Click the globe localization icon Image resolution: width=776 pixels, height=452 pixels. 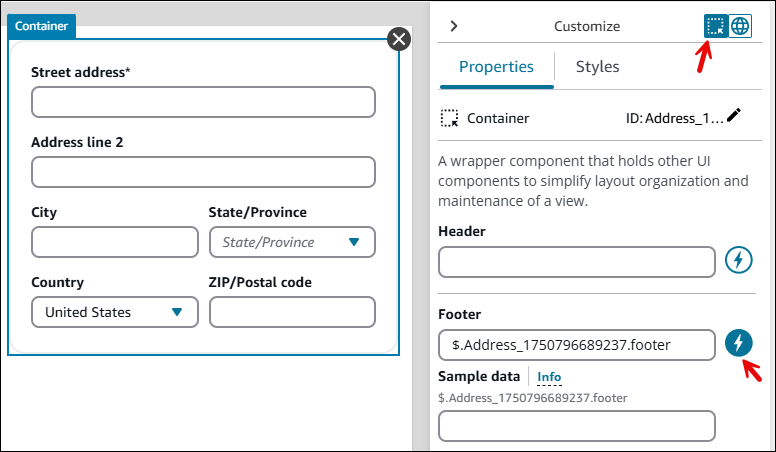pos(740,27)
